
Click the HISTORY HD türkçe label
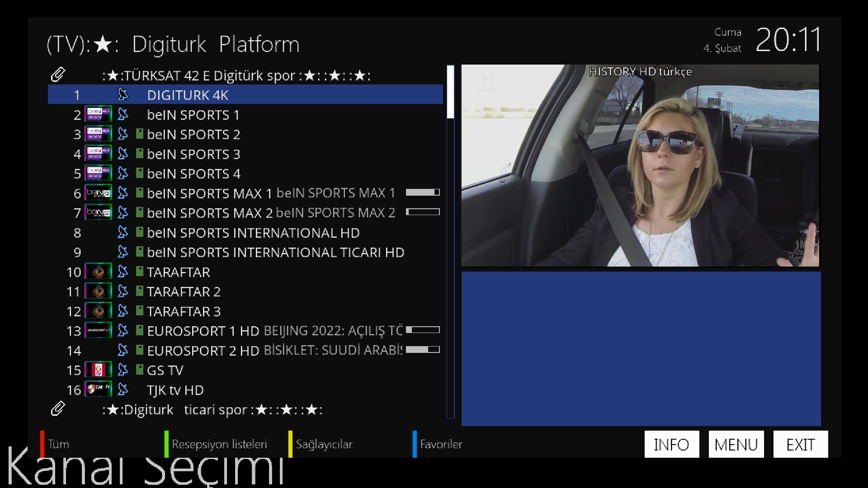pos(640,72)
